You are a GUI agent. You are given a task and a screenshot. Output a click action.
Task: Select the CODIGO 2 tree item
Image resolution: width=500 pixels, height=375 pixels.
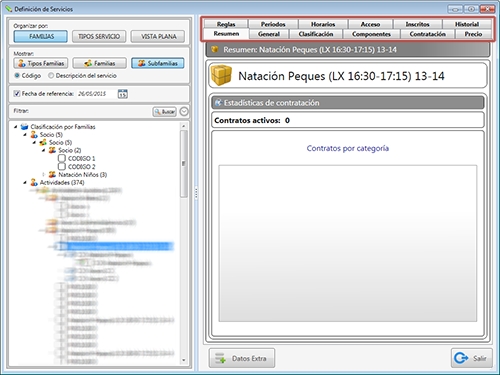[81, 166]
